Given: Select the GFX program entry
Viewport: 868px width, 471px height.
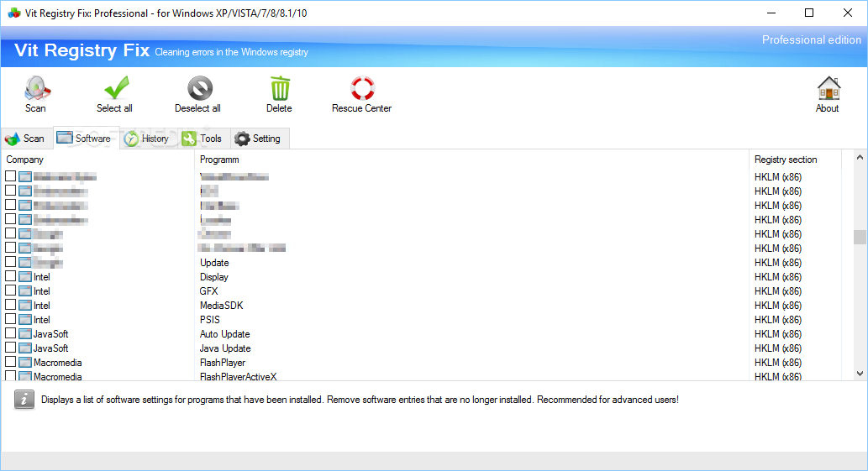Looking at the screenshot, I should [208, 291].
